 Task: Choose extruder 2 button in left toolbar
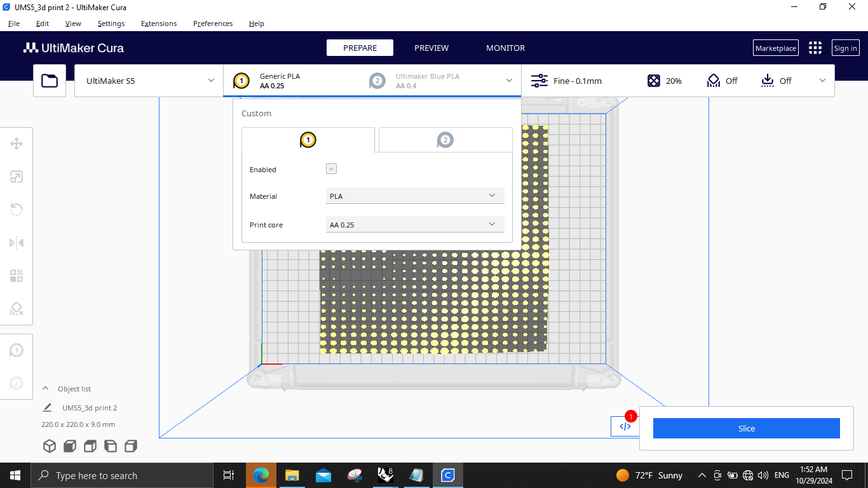17,383
